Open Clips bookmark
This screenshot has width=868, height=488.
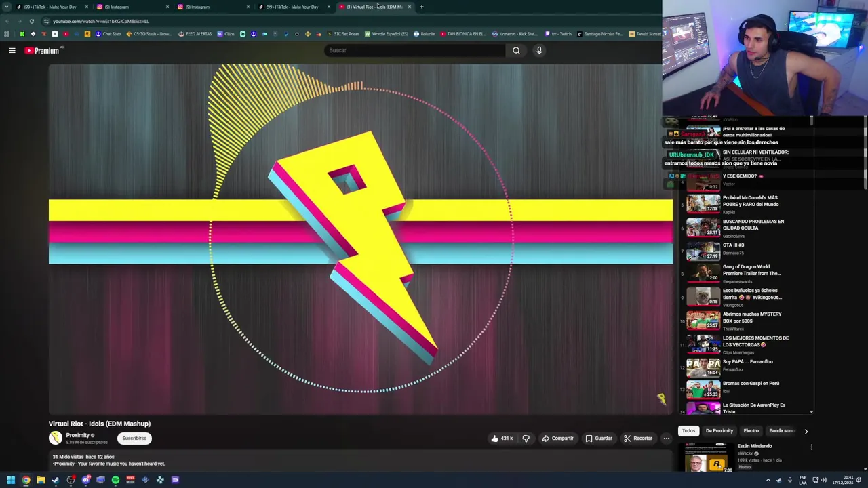(226, 34)
